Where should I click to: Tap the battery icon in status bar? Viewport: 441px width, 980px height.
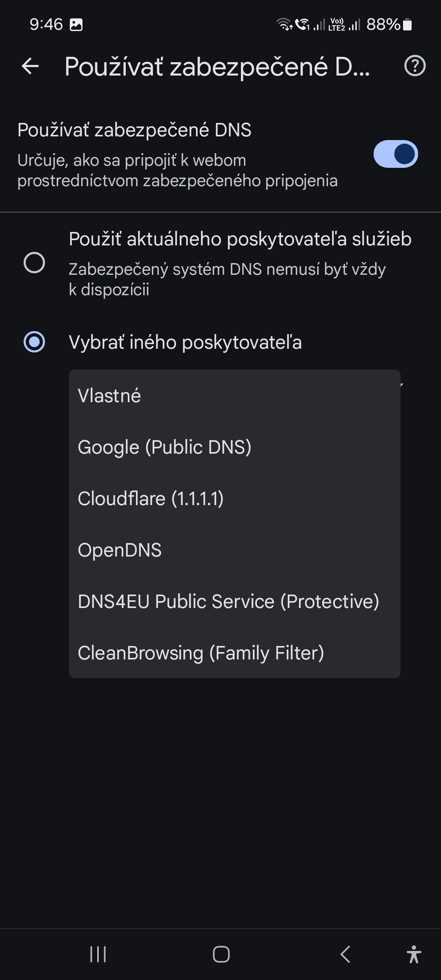pos(407,24)
